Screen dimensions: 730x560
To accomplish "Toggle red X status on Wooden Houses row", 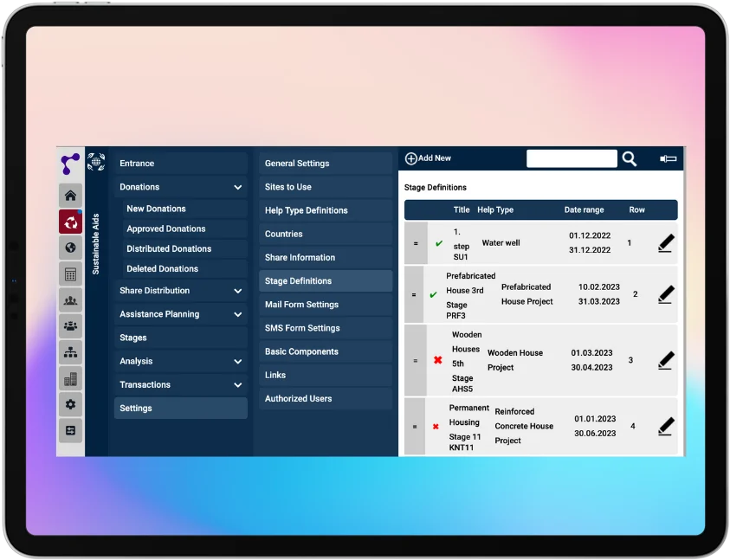I will coord(437,360).
